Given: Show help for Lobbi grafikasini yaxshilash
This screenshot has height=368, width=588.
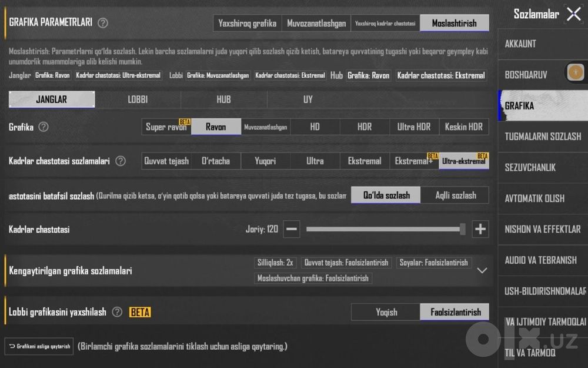Looking at the screenshot, I should click(117, 311).
